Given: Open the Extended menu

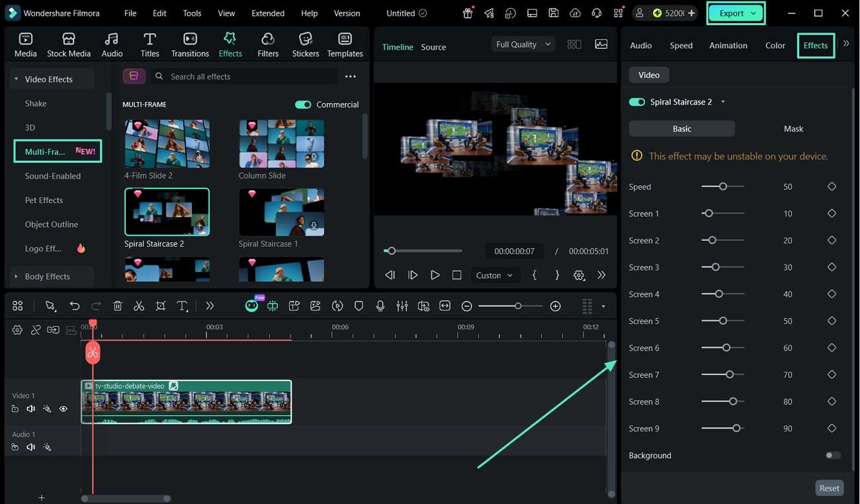Looking at the screenshot, I should 268,13.
